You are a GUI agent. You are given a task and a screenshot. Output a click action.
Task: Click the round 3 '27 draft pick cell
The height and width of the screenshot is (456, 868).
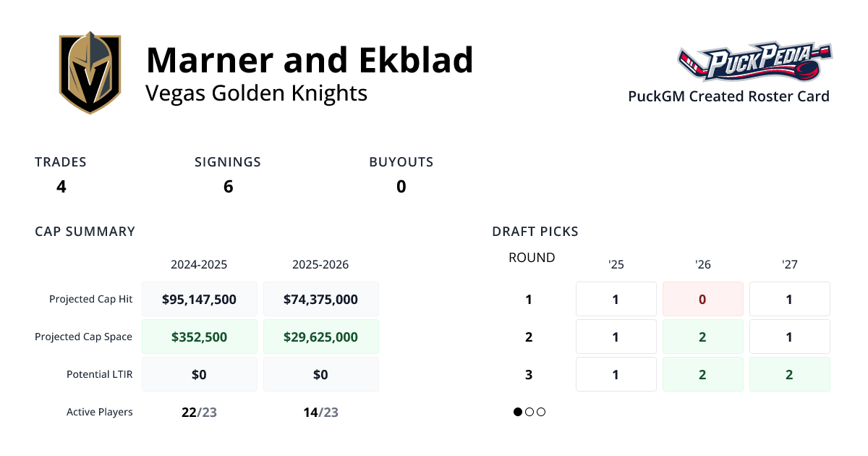[x=789, y=374]
